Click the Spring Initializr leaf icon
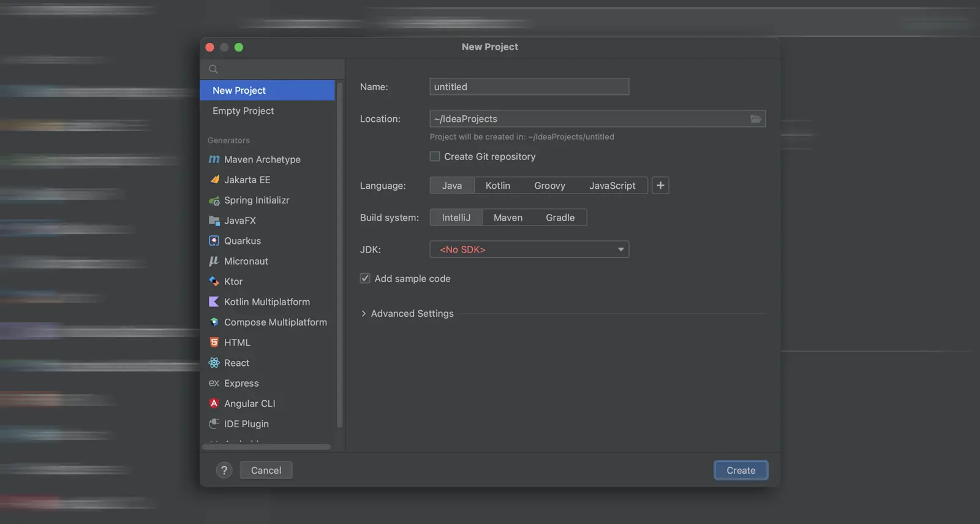The width and height of the screenshot is (980, 524). click(x=214, y=200)
